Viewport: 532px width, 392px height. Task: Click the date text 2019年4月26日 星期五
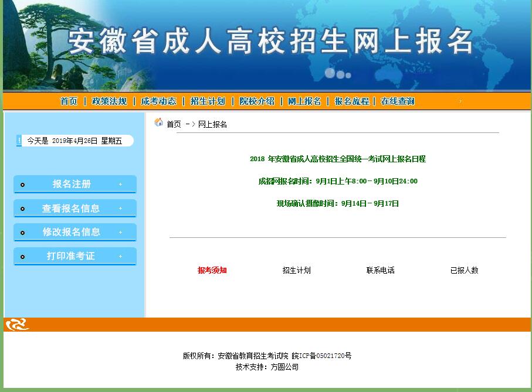point(87,141)
